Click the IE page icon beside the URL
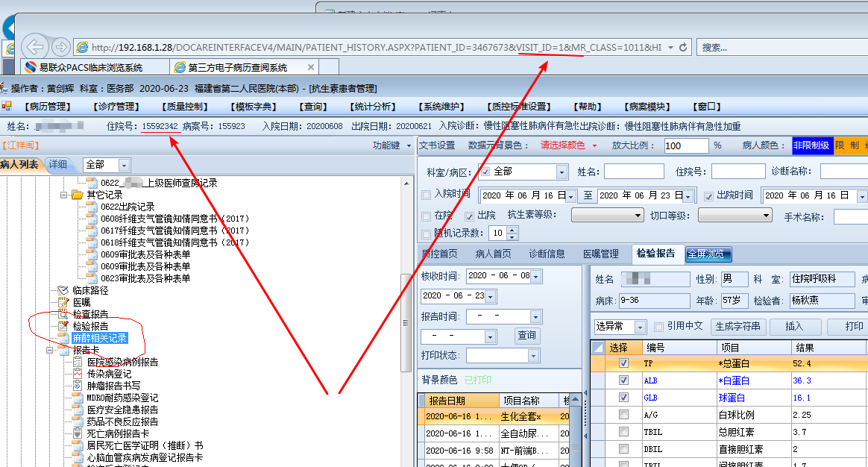The height and width of the screenshot is (467, 868). [x=82, y=48]
